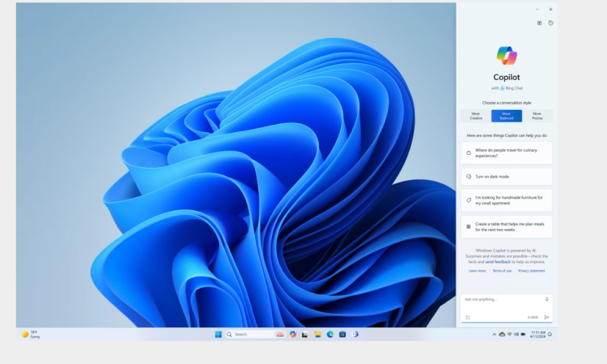Open File Explorer from taskbar
607x364 pixels.
318,334
